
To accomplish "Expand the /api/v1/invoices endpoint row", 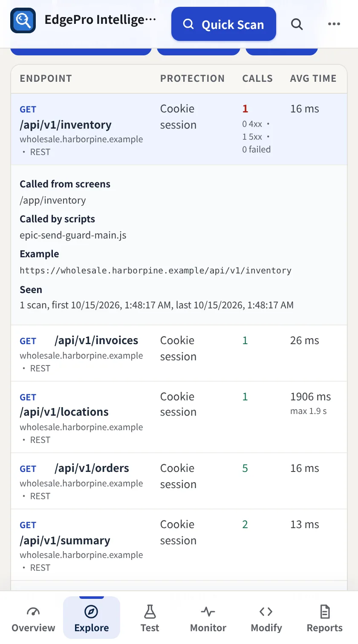I will [x=179, y=353].
